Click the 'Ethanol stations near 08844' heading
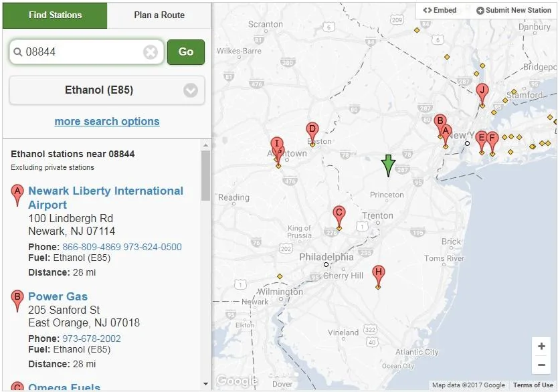 point(73,154)
